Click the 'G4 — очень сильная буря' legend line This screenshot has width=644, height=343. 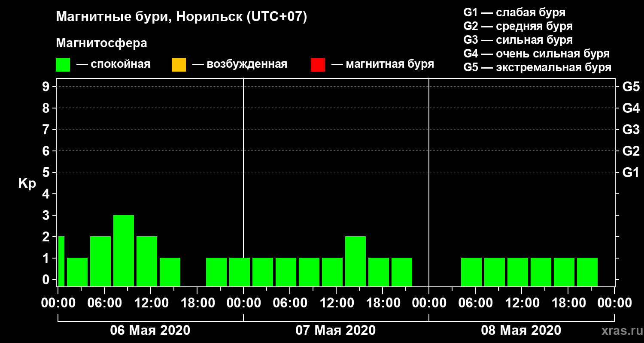[537, 54]
